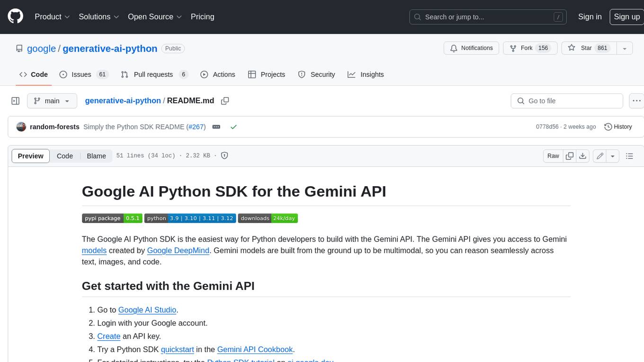
Task: Switch to the Actions tab
Action: point(218,74)
